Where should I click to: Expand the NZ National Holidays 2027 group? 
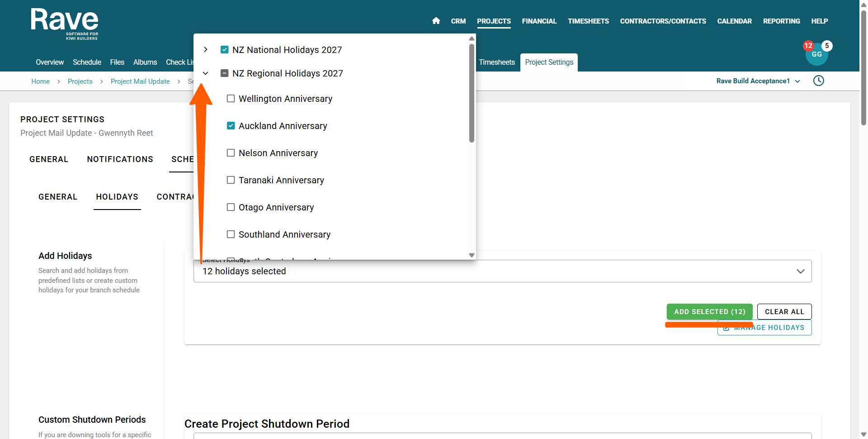click(x=206, y=50)
